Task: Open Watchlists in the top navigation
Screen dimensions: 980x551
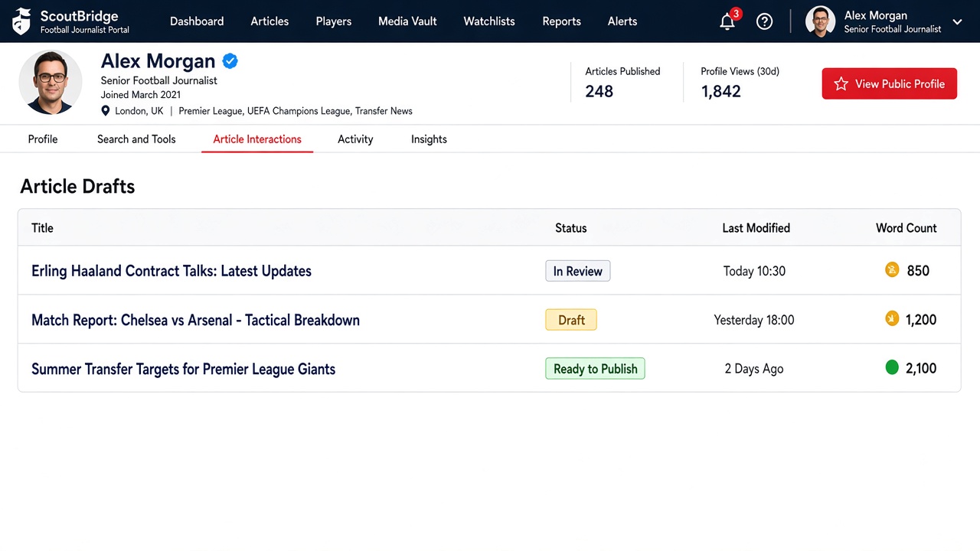Action: click(x=489, y=21)
